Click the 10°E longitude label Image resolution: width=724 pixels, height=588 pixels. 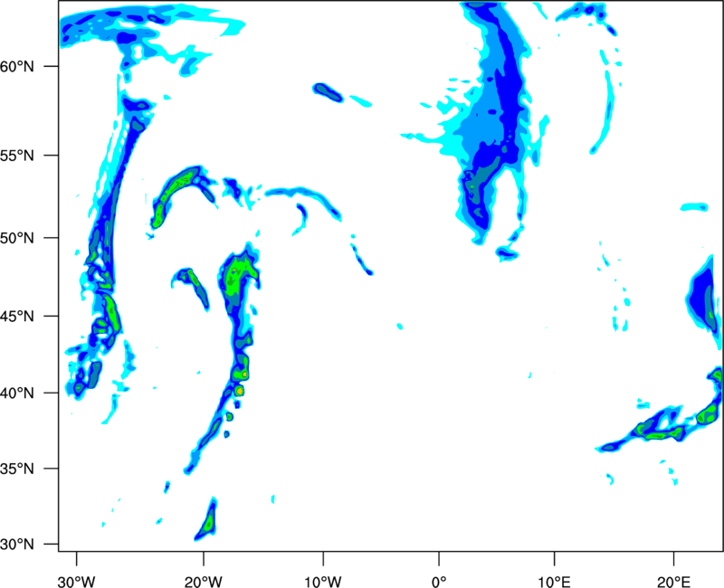pos(555,582)
